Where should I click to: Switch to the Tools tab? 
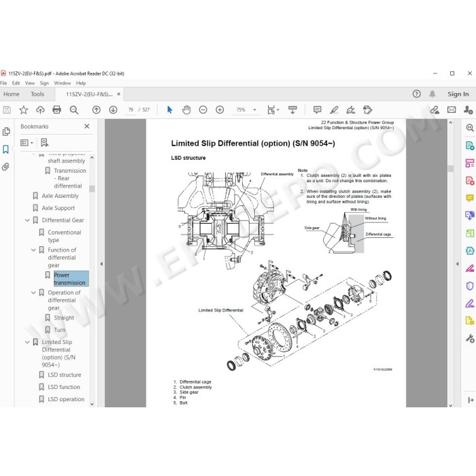pos(37,94)
